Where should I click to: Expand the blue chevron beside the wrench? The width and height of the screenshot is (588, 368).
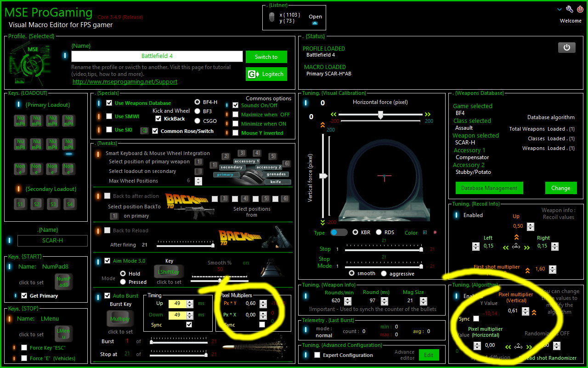(560, 9)
